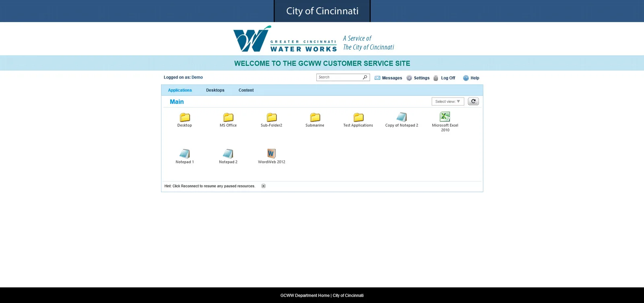Open the Desktop folder icon
Image resolution: width=644 pixels, height=303 pixels.
tap(185, 117)
